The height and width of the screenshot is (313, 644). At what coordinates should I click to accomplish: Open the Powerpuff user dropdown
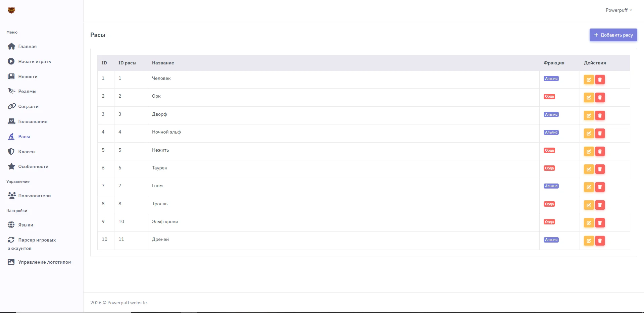619,10
